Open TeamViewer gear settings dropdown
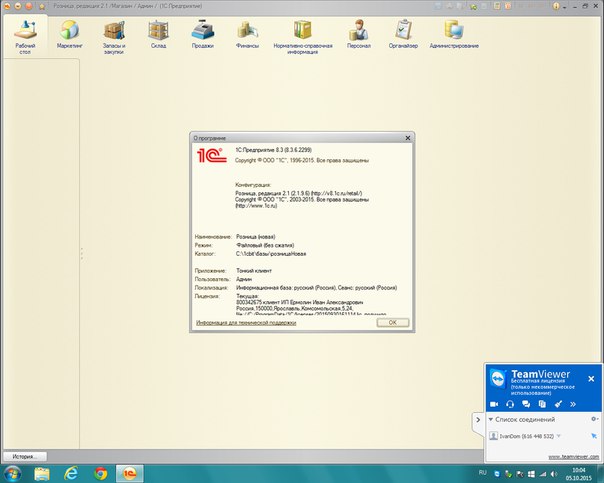Image resolution: width=604 pixels, height=483 pixels. (x=595, y=418)
